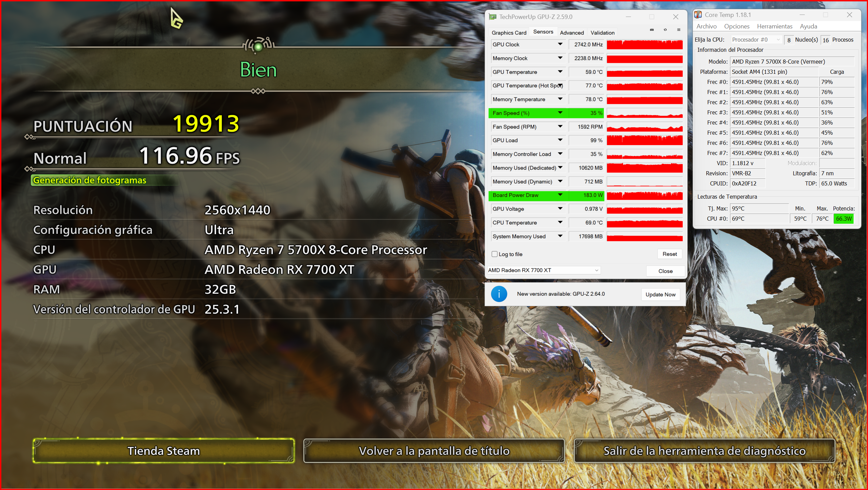
Task: Open the Memory Clock sensor dropdown arrow
Action: pos(560,58)
